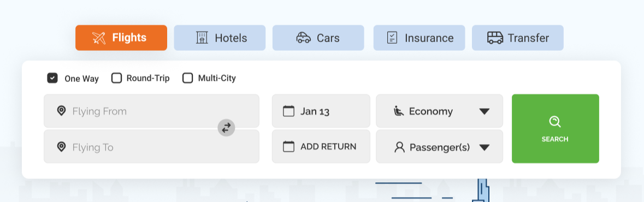This screenshot has width=644, height=202.
Task: Click the airplane icon on Flights tab
Action: (x=98, y=38)
